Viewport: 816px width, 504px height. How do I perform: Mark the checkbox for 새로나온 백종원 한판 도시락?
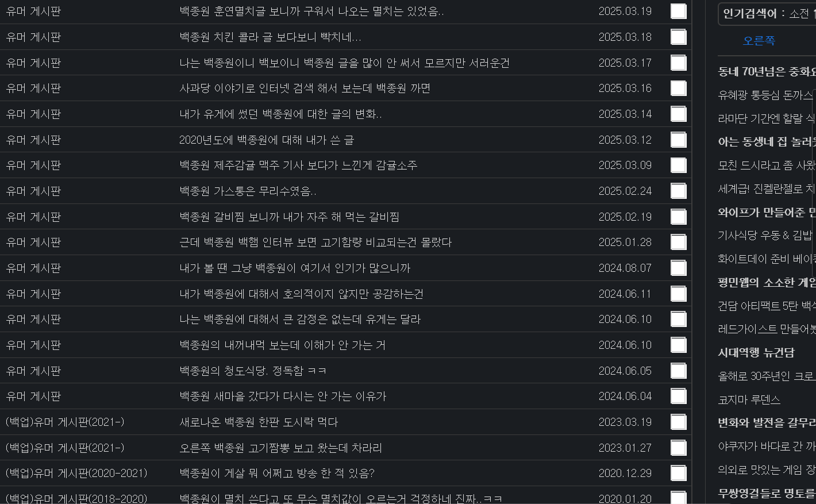click(x=678, y=422)
